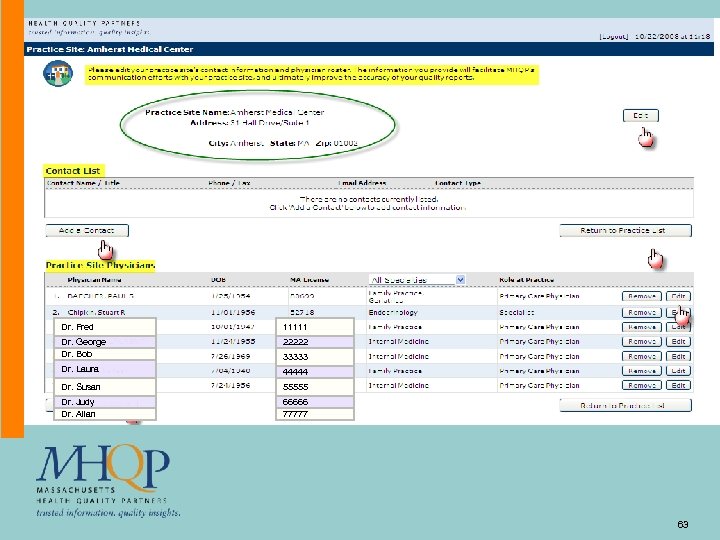Click the Email Address column header

click(362, 183)
